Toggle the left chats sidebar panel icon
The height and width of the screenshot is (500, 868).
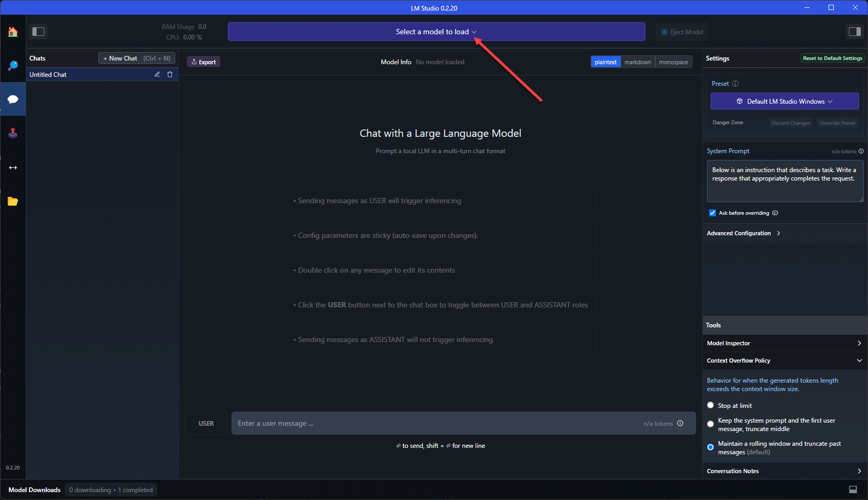click(38, 32)
